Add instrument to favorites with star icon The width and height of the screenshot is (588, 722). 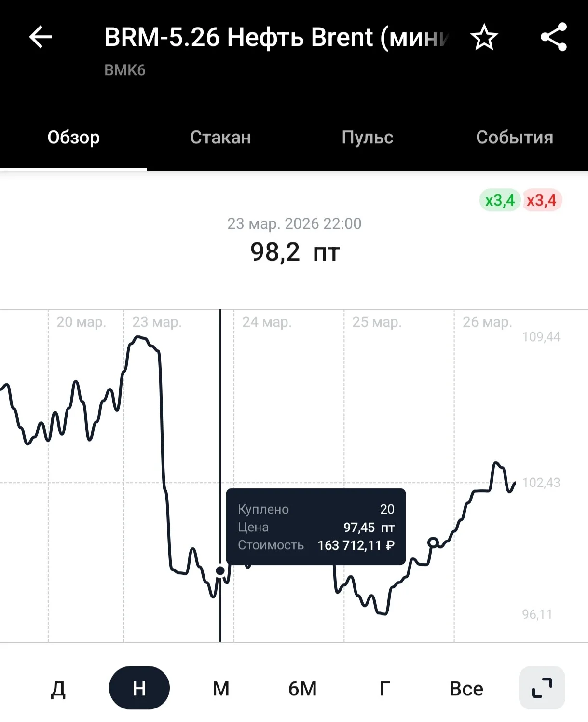point(484,38)
